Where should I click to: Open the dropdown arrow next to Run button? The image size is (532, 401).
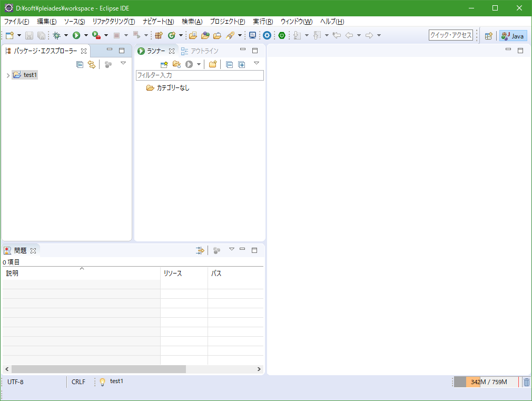[86, 35]
